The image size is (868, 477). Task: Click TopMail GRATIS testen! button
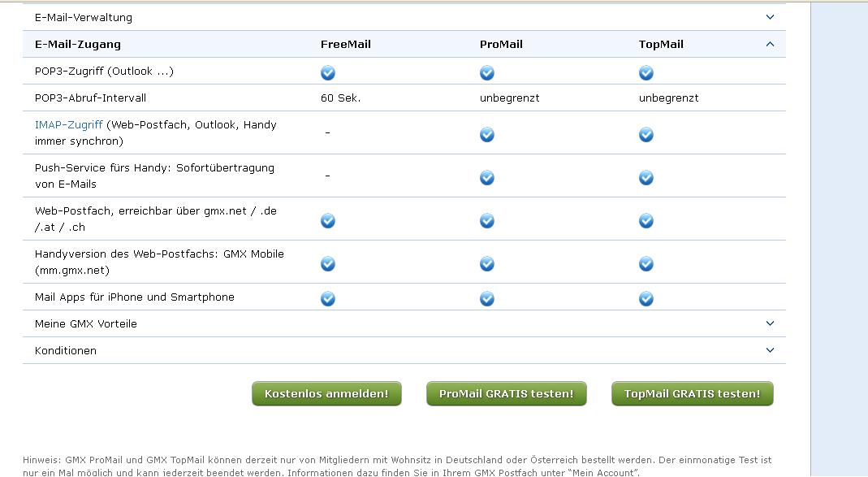693,393
